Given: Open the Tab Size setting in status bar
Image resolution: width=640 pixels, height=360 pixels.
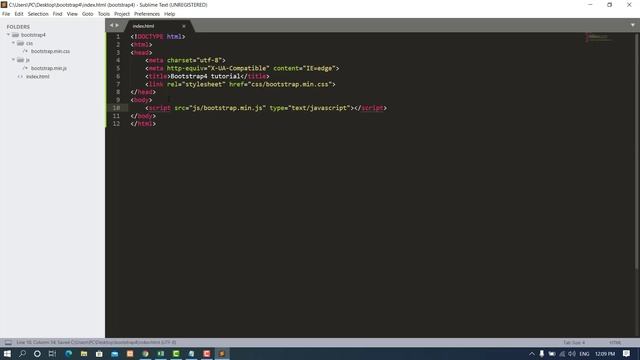Looking at the screenshot, I should tap(574, 342).
